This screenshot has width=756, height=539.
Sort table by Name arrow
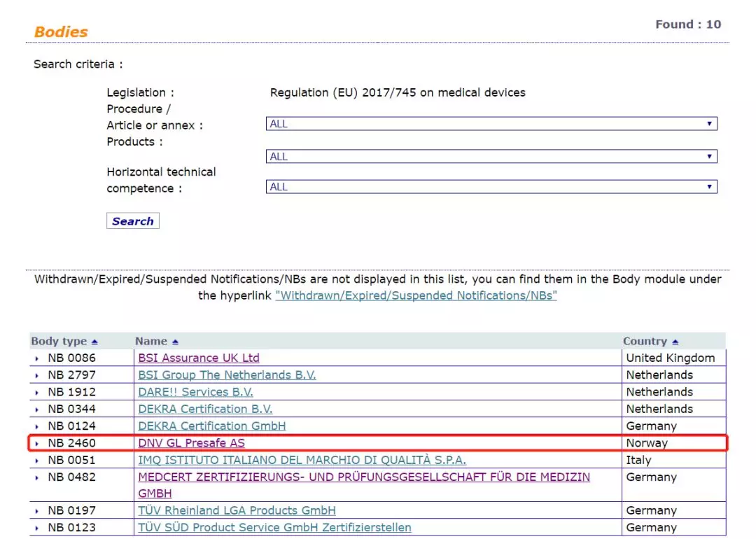point(175,342)
